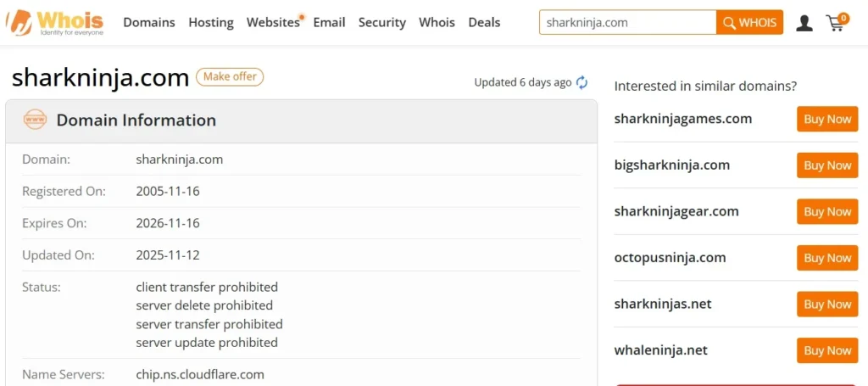This screenshot has width=868, height=386.
Task: Click the server update prohibited status
Action: [x=207, y=343]
